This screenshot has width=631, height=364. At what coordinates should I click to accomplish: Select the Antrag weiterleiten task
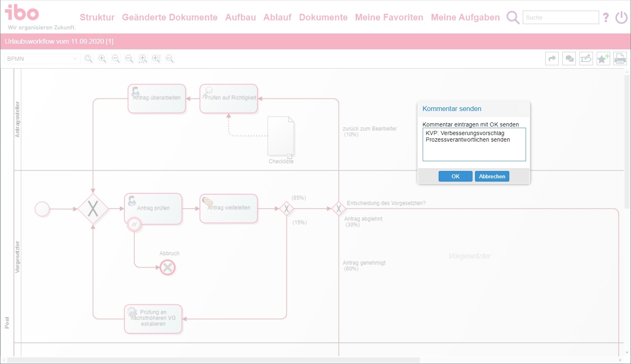pos(229,209)
